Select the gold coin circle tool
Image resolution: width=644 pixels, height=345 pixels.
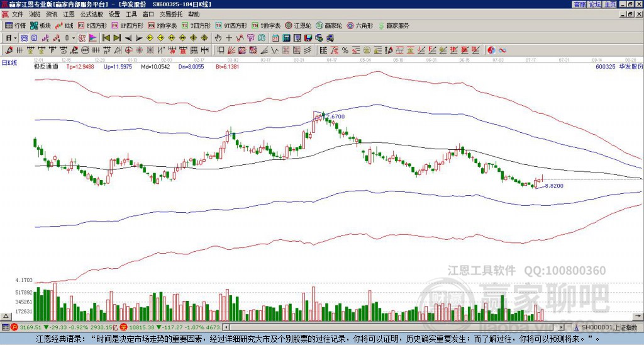pos(367,50)
